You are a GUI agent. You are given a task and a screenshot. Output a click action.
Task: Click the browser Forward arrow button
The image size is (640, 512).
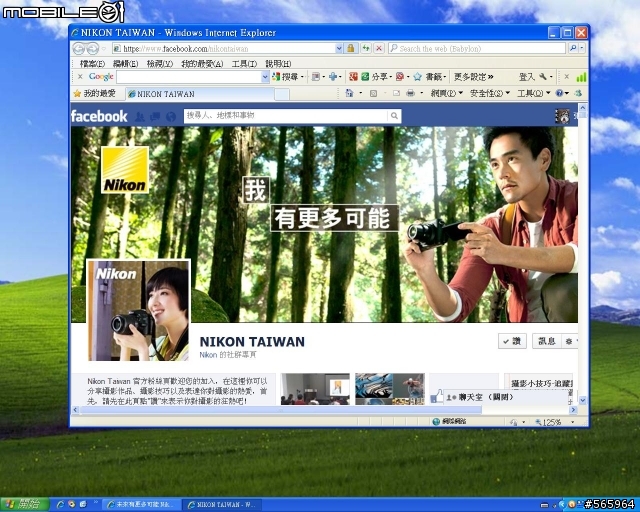[x=93, y=49]
